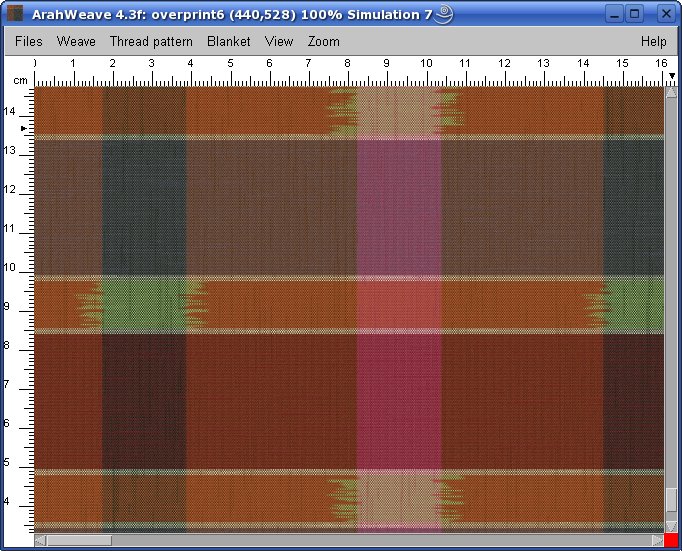Click the black marker triangle on horizontal ruler
Viewport: 682px width, 551px height.
(672, 76)
